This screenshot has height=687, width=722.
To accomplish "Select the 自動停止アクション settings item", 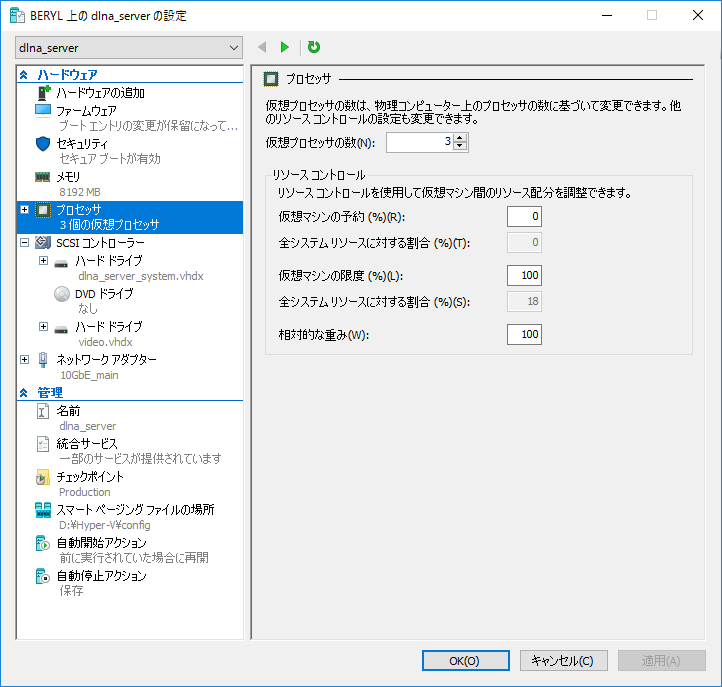I will click(101, 576).
